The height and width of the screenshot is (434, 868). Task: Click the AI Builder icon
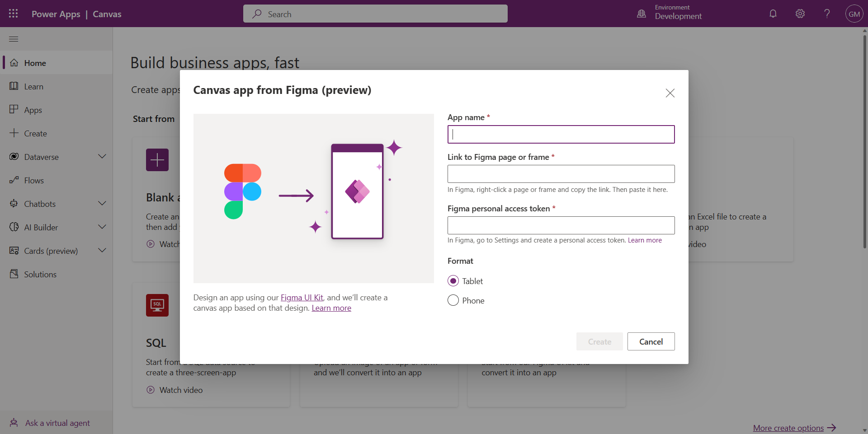(x=14, y=227)
